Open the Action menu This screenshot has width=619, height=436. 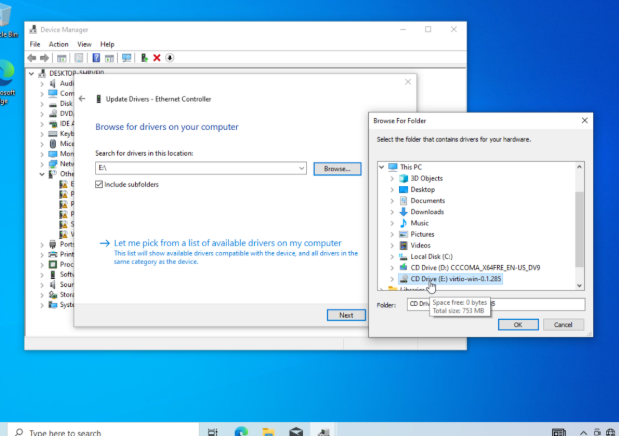click(x=59, y=44)
